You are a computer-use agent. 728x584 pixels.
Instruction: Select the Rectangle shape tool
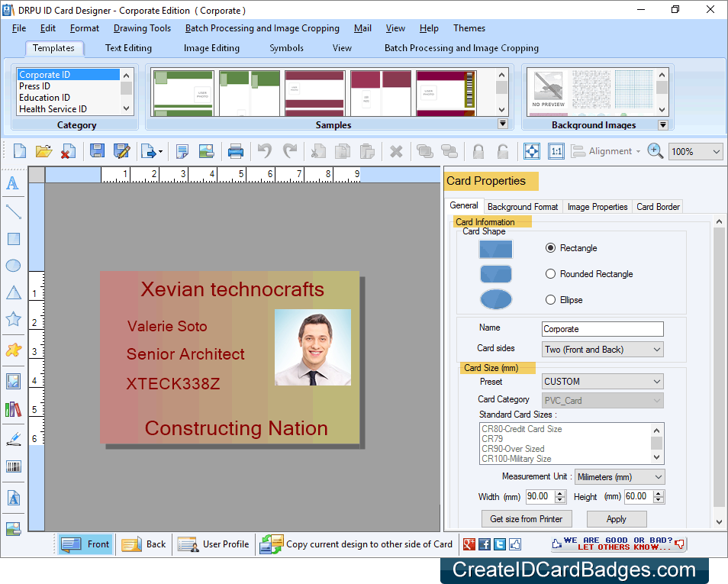14,239
